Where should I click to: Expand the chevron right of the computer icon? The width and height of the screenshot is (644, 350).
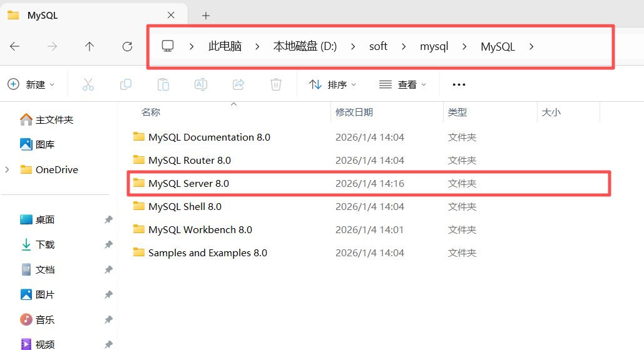pyautogui.click(x=192, y=47)
